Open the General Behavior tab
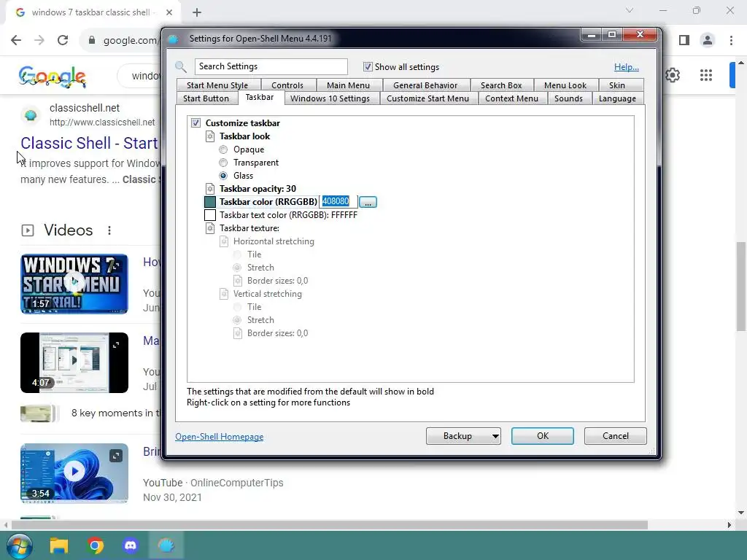 click(x=425, y=85)
